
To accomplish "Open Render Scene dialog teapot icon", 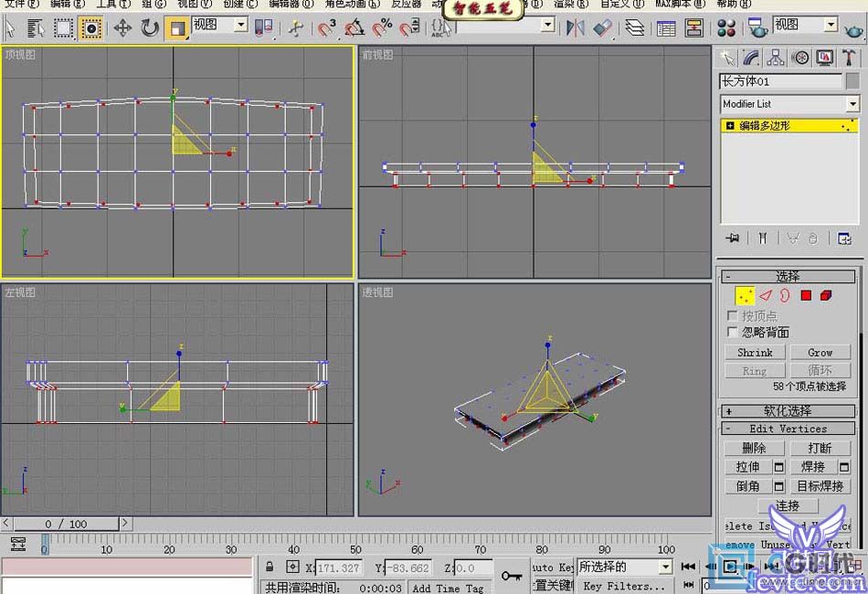I will point(757,27).
